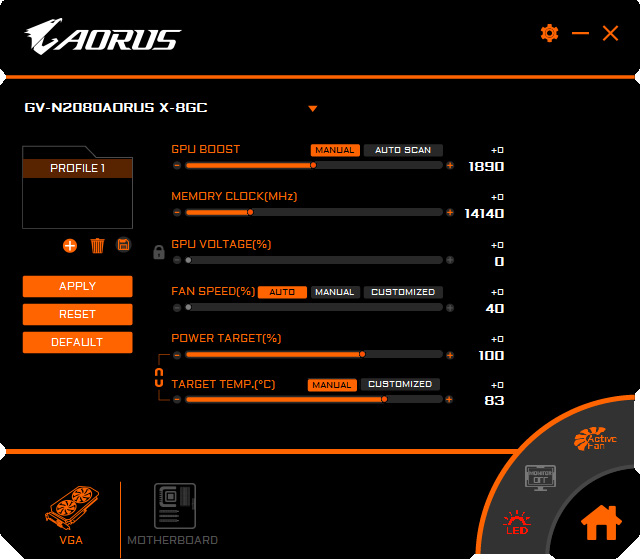Toggle the power-temp link chain icon
Image resolution: width=640 pixels, height=559 pixels.
[x=159, y=377]
